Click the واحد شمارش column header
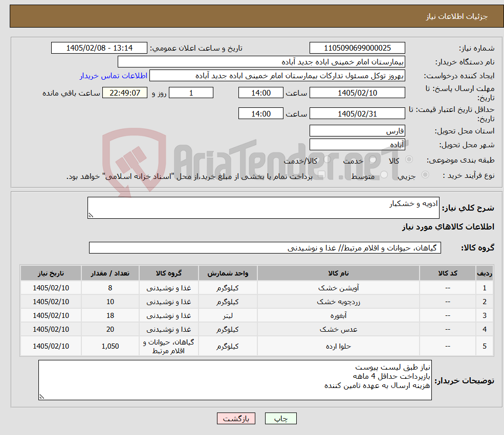 pyautogui.click(x=228, y=273)
